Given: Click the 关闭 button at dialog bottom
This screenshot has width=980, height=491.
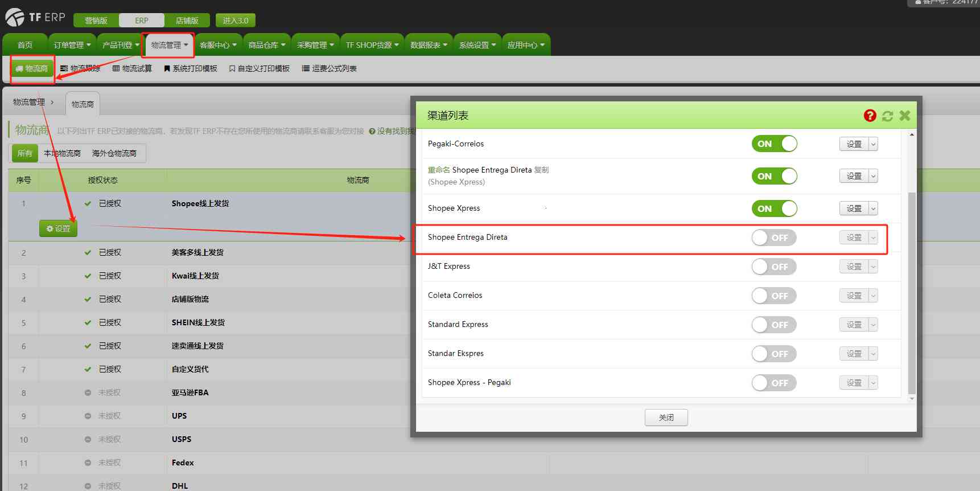Looking at the screenshot, I should [x=666, y=418].
